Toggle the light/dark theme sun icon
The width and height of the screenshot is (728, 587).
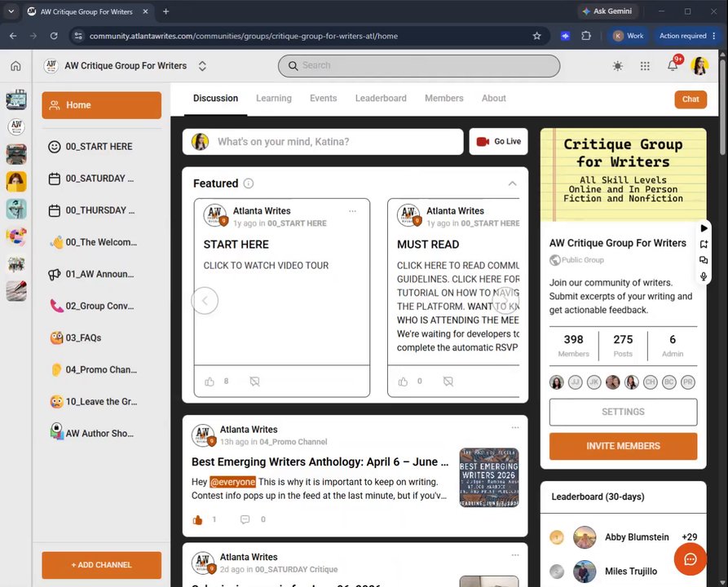tap(617, 66)
